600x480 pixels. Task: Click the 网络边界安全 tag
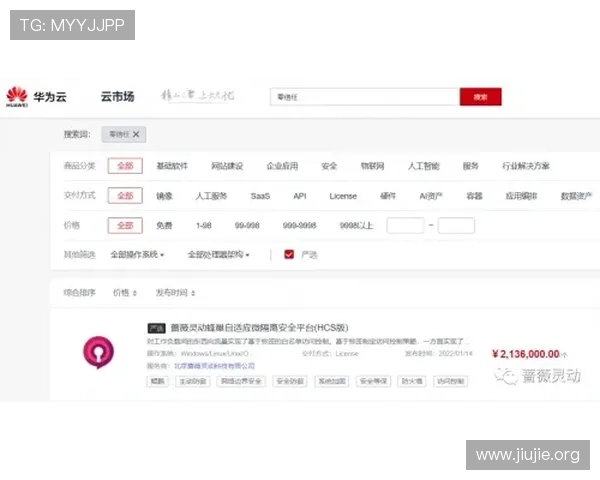[241, 381]
